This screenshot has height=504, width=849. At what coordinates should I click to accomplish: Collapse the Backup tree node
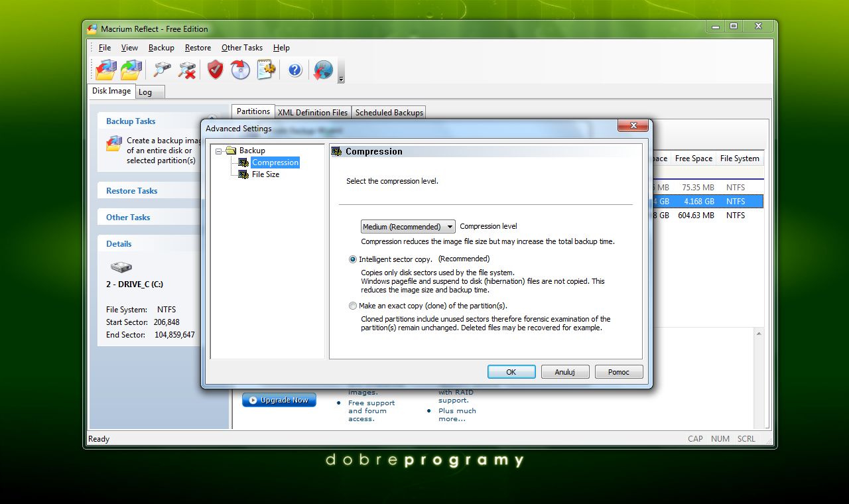pyautogui.click(x=219, y=151)
